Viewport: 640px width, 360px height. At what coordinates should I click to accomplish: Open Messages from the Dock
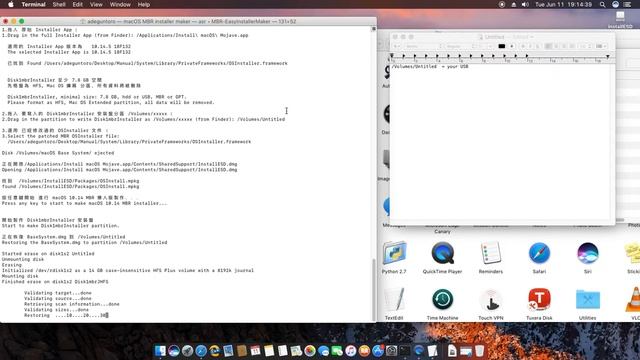tap(324, 351)
